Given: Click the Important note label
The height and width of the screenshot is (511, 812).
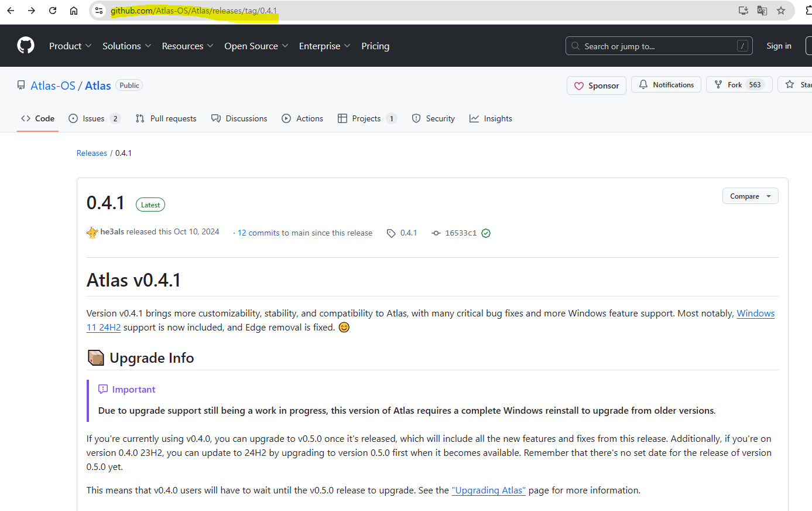Looking at the screenshot, I should (127, 390).
